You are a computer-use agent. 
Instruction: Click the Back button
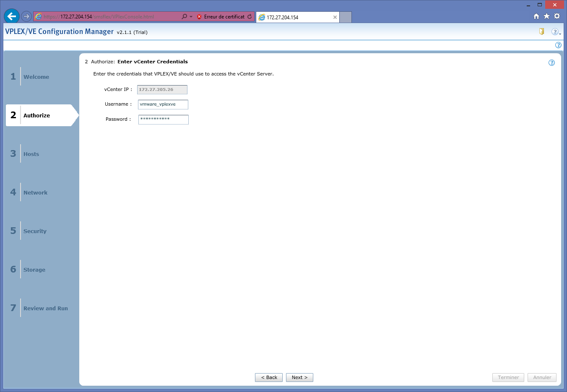point(269,377)
